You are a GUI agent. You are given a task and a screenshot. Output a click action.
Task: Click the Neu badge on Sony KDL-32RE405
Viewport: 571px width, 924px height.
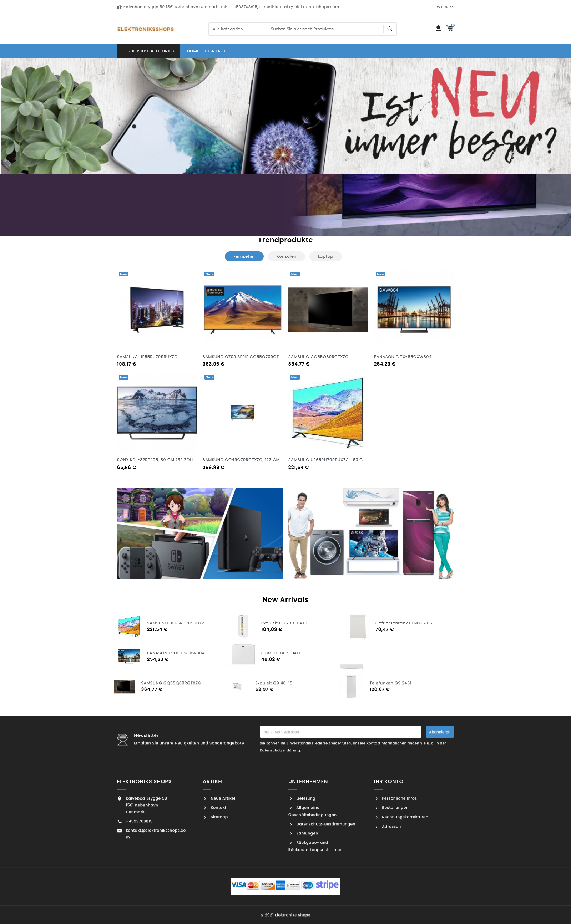click(x=123, y=377)
